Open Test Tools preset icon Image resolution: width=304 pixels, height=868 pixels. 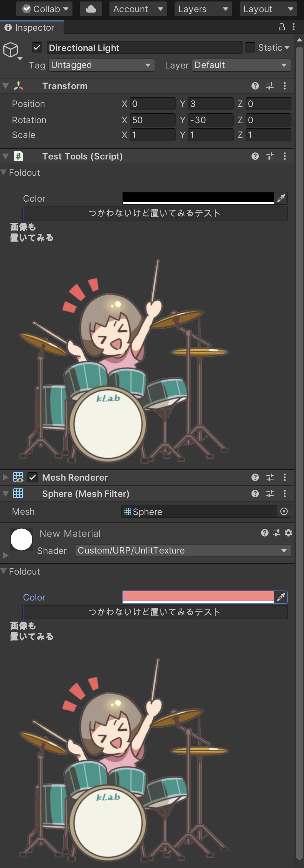270,156
